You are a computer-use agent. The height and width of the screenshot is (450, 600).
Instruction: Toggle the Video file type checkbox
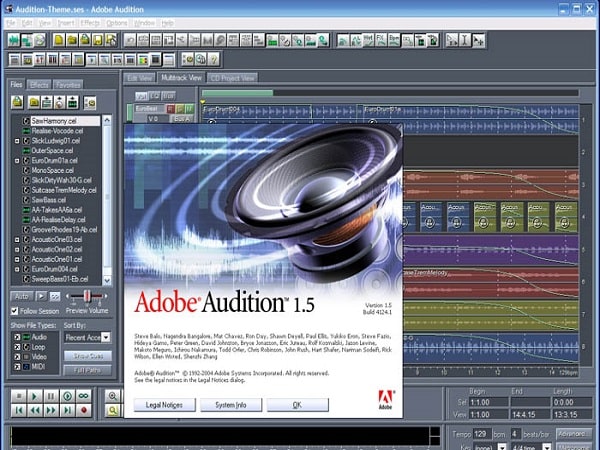click(17, 357)
